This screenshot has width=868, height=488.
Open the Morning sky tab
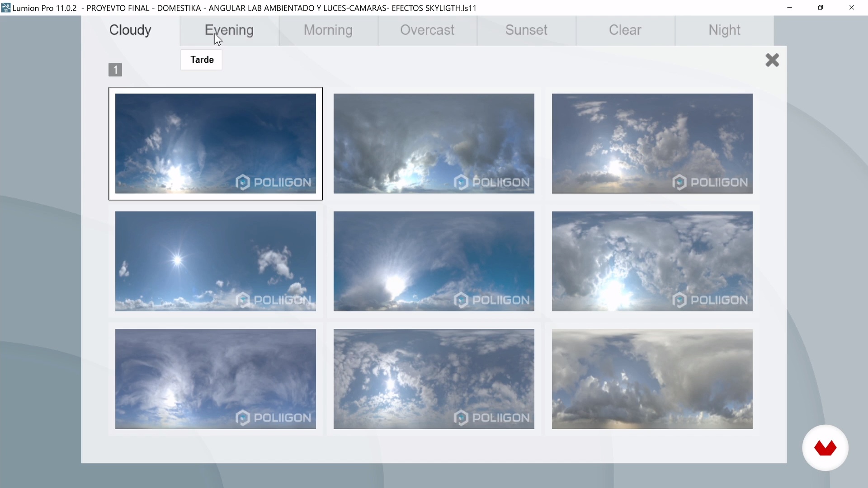tap(328, 30)
